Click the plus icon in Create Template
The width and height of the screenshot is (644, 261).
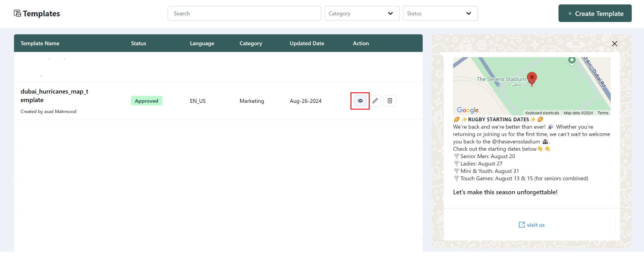pyautogui.click(x=570, y=14)
